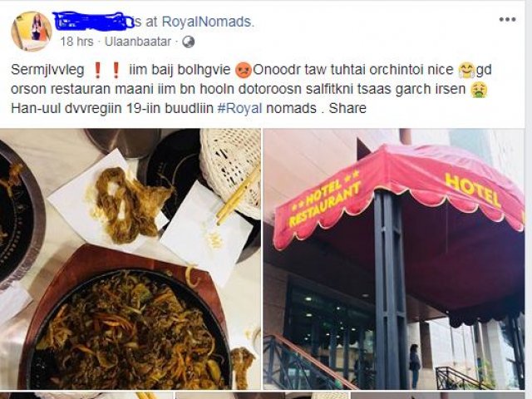Click the angry face emoji in post

click(244, 70)
